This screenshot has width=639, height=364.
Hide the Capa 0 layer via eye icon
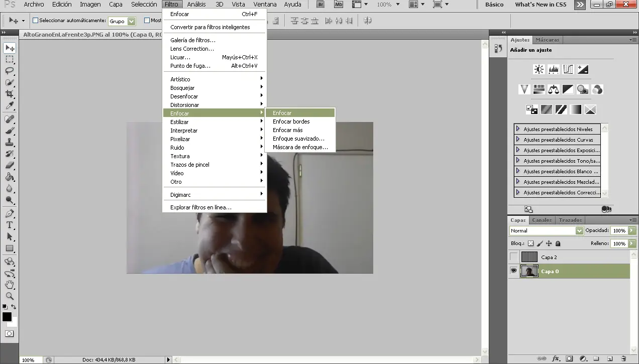click(x=513, y=271)
